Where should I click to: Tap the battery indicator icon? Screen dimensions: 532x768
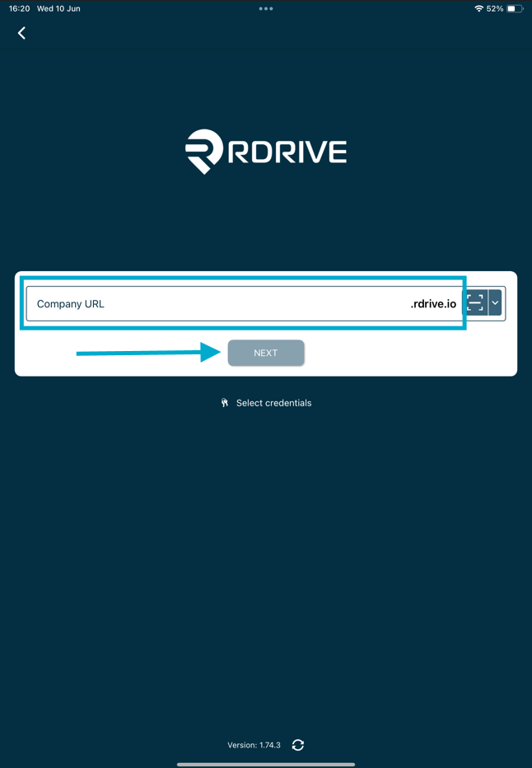coord(515,9)
